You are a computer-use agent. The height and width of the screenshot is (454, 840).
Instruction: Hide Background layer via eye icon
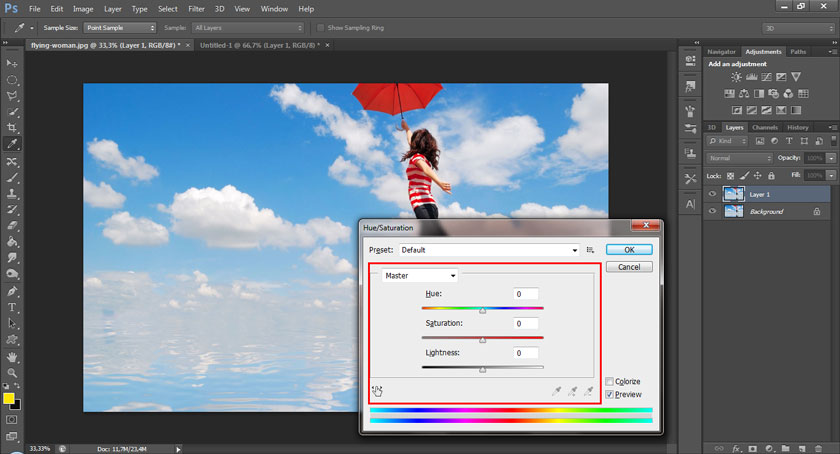(x=712, y=211)
